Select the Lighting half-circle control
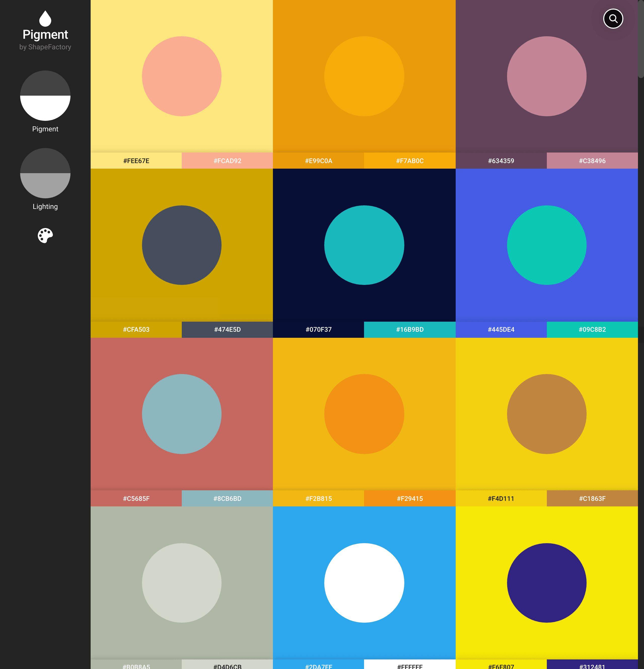644x669 pixels. point(45,173)
